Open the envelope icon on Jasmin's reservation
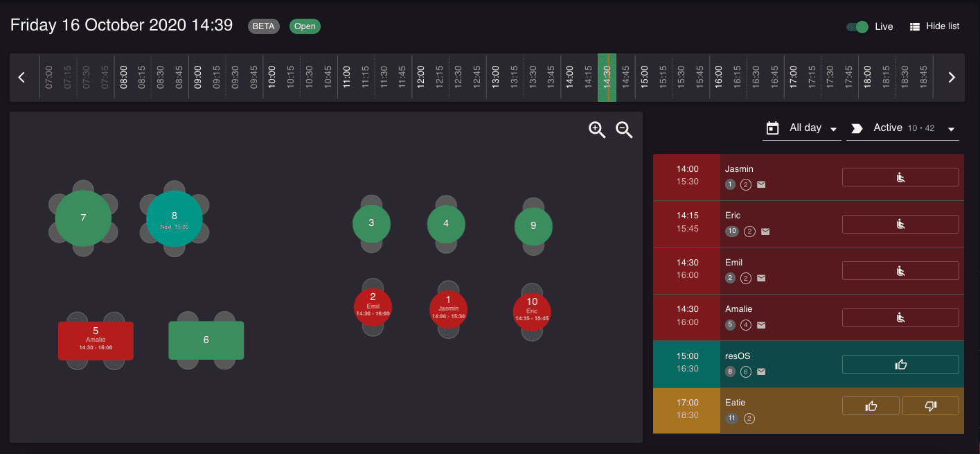 click(760, 184)
